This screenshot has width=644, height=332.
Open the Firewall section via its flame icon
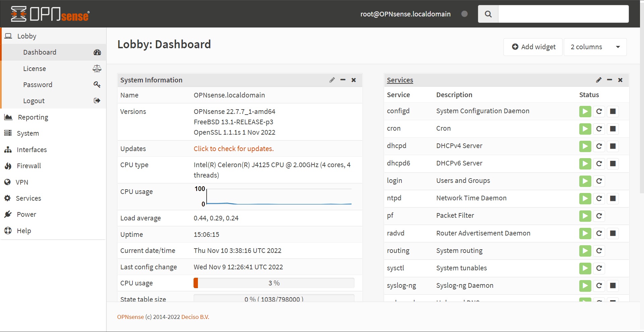point(8,165)
